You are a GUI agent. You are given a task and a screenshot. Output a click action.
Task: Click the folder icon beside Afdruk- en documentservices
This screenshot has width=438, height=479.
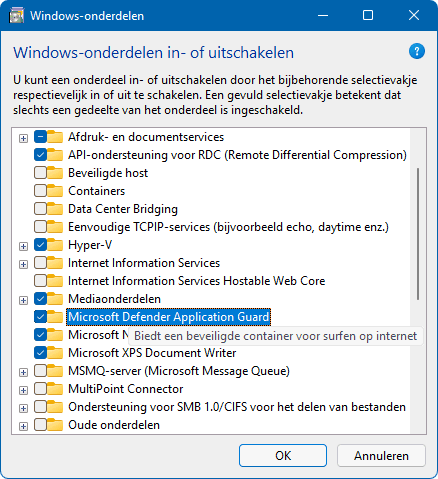pyautogui.click(x=55, y=137)
